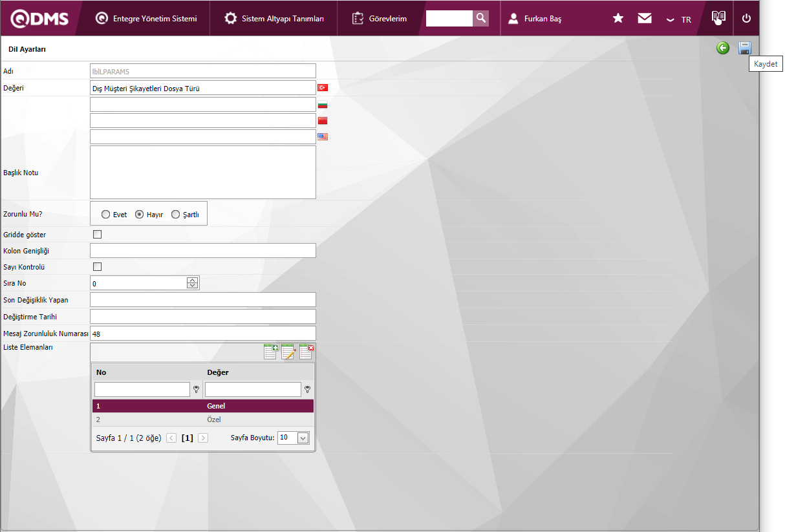Click the QDMS logo

coord(39,19)
